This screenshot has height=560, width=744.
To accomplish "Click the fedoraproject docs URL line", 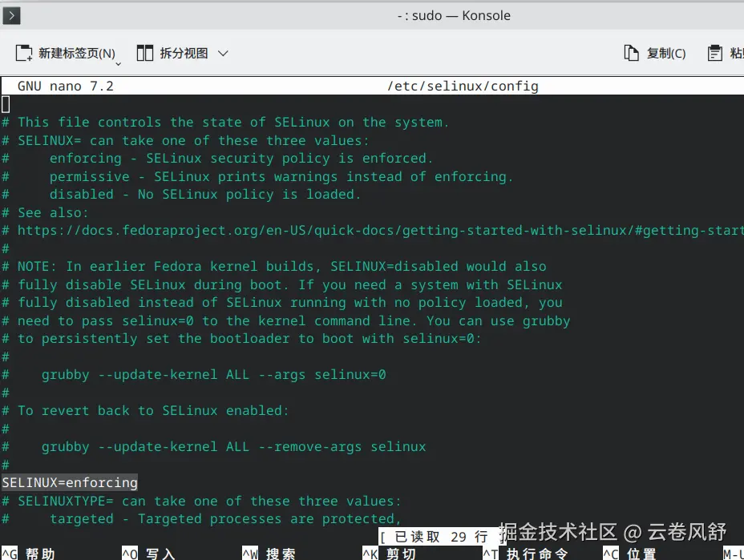I will coord(373,231).
